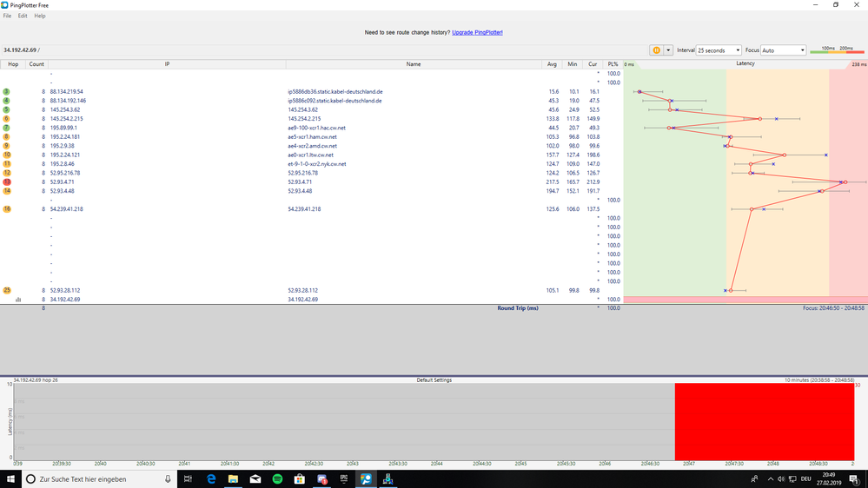Open the Edit menu
Viewport: 868px width, 488px height.
point(23,16)
